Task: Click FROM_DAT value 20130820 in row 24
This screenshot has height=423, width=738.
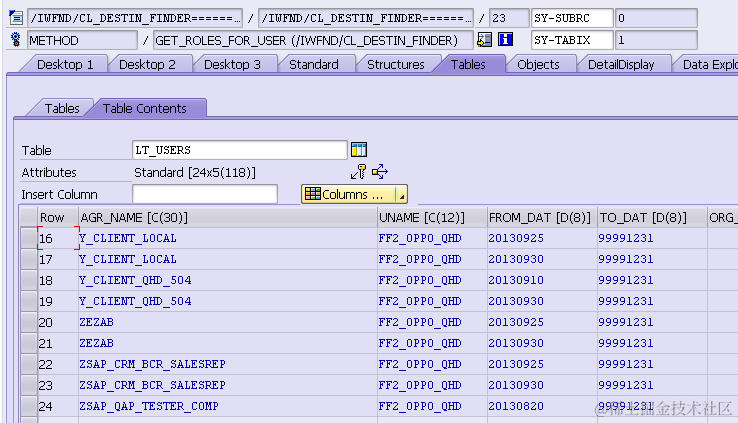Action: [x=516, y=406]
